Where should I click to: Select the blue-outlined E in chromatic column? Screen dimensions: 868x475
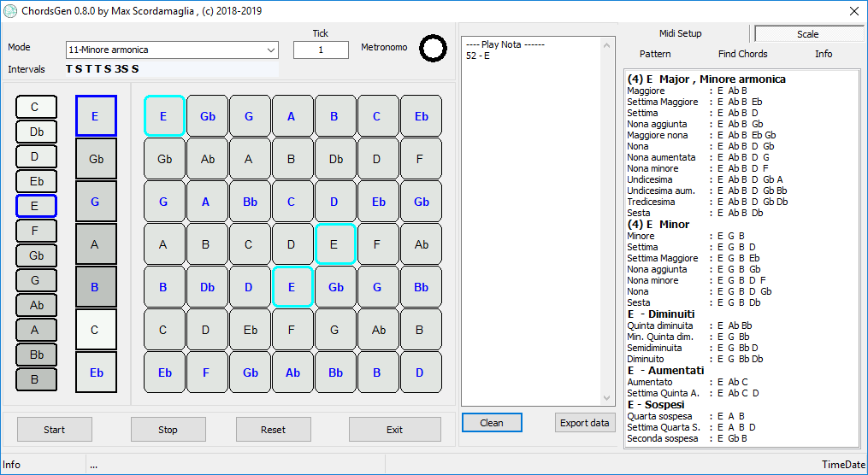point(36,206)
